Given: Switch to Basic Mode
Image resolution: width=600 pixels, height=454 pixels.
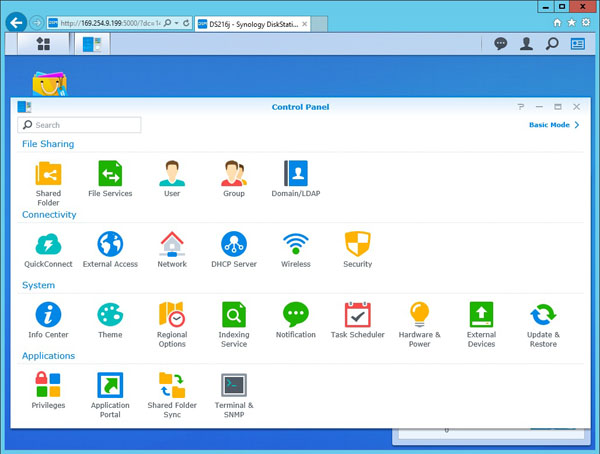Looking at the screenshot, I should coord(553,125).
